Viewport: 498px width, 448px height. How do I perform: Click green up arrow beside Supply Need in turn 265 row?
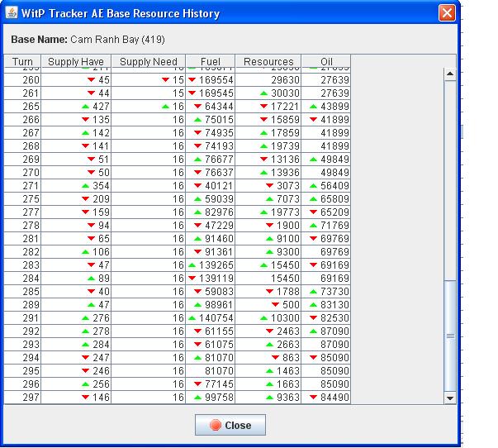coord(165,107)
